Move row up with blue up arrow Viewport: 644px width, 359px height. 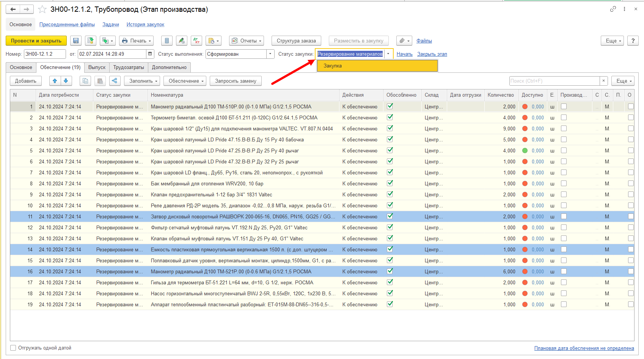[x=55, y=81]
